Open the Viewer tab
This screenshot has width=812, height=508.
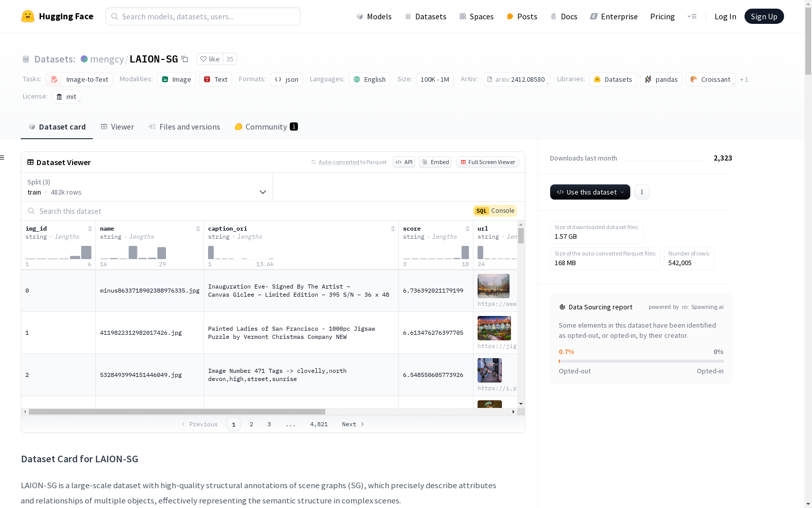pos(117,127)
